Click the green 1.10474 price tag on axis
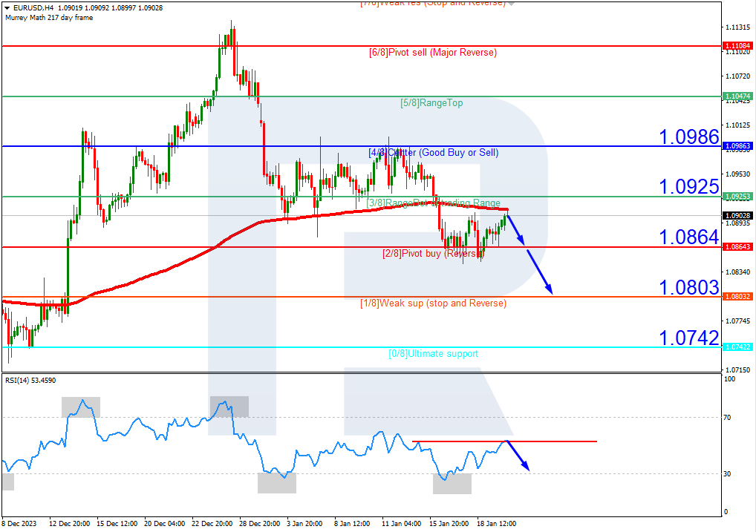Image resolution: width=756 pixels, height=532 pixels. (x=737, y=96)
